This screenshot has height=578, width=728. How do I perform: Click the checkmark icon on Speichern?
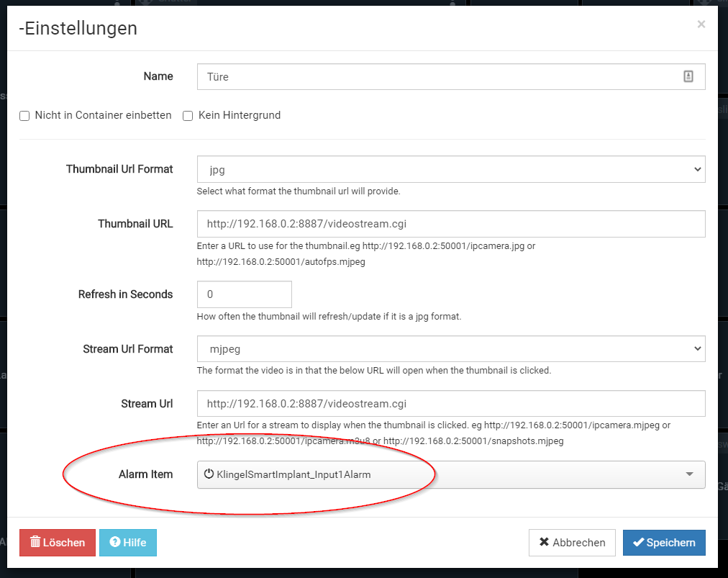(x=637, y=543)
